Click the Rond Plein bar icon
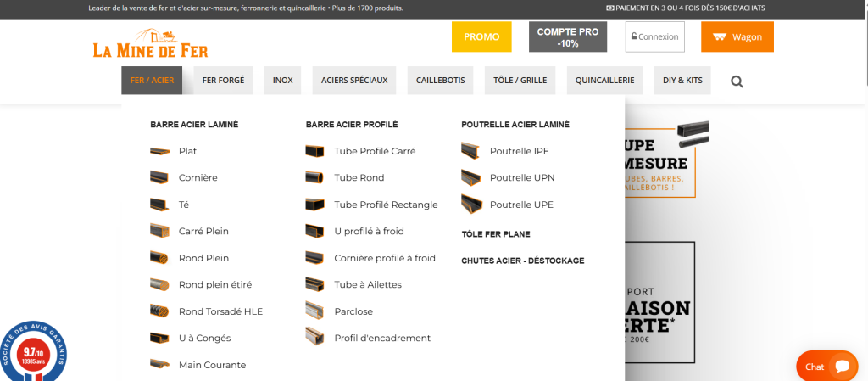The width and height of the screenshot is (868, 381). tap(159, 257)
